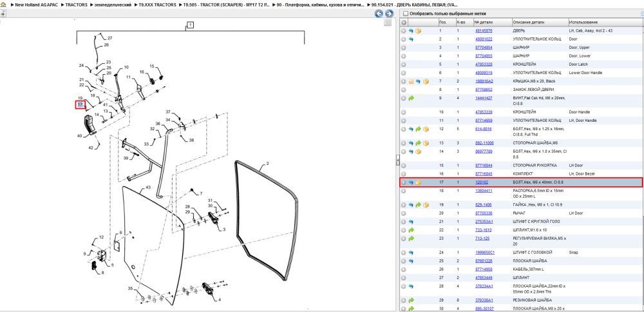Open part number link 48145876
This screenshot has height=312, width=644.
pyautogui.click(x=484, y=31)
